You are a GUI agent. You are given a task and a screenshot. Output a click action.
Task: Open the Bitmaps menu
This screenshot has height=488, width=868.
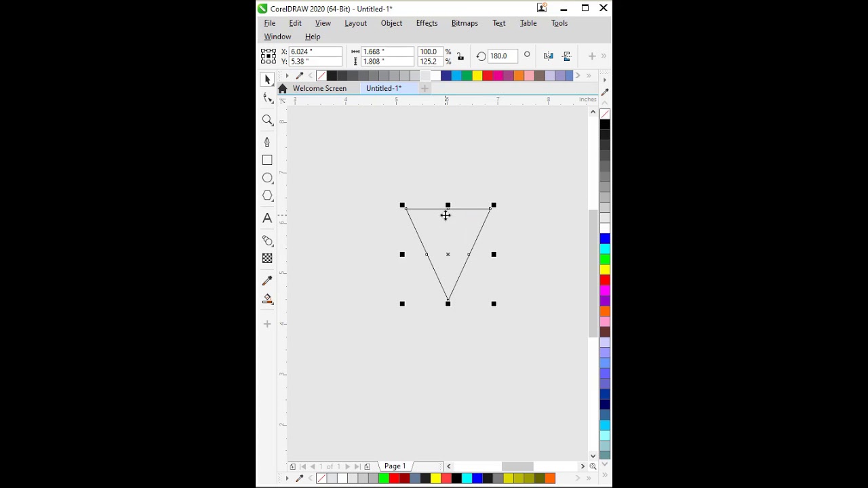(x=465, y=23)
